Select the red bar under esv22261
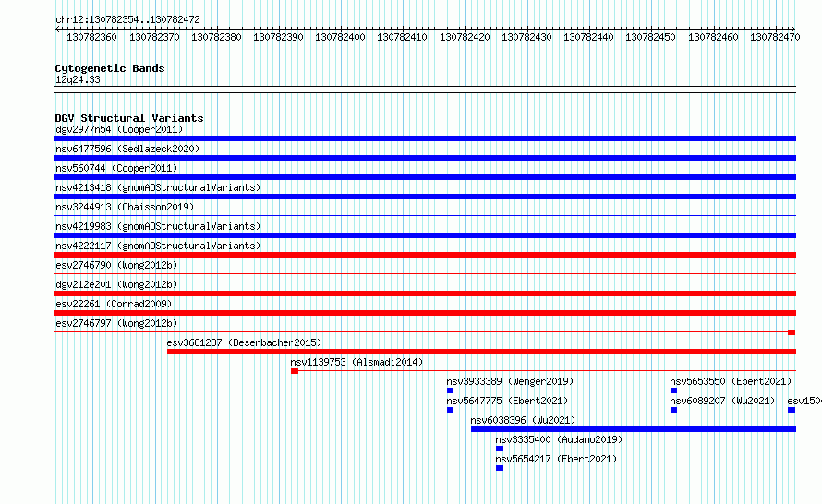Image resolution: width=822 pixels, height=504 pixels. pyautogui.click(x=425, y=313)
